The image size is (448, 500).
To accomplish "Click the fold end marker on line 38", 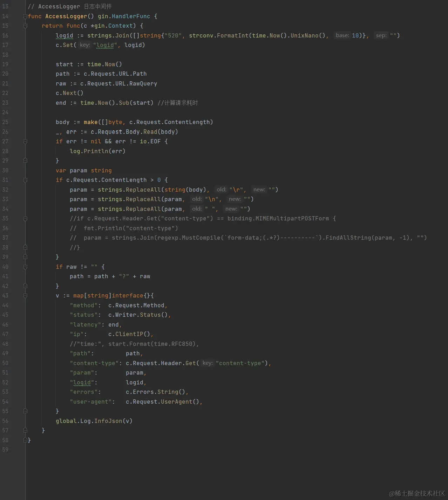I will click(x=25, y=247).
